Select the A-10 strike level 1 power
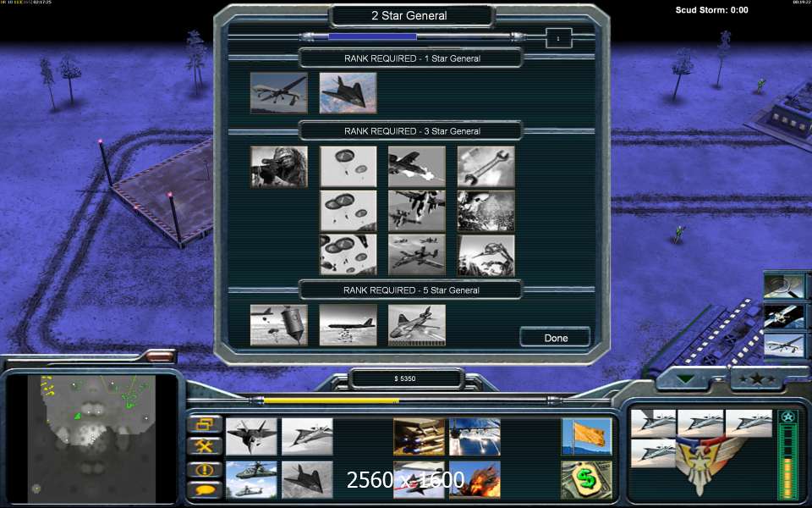This screenshot has height=508, width=812. tap(417, 167)
